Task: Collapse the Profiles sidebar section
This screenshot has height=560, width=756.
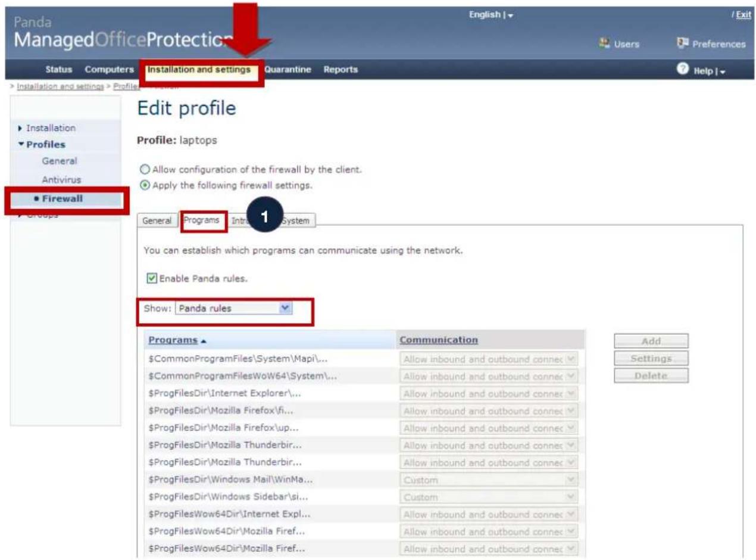Action: [42, 144]
